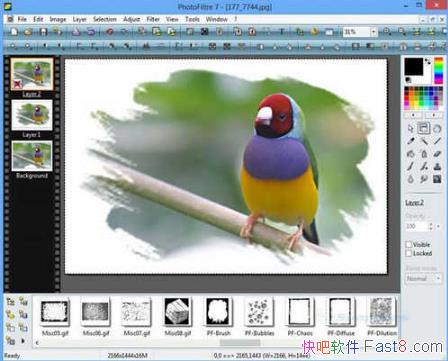The image size is (448, 361).
Task: Select the Clone stamp tool
Action: point(437,167)
